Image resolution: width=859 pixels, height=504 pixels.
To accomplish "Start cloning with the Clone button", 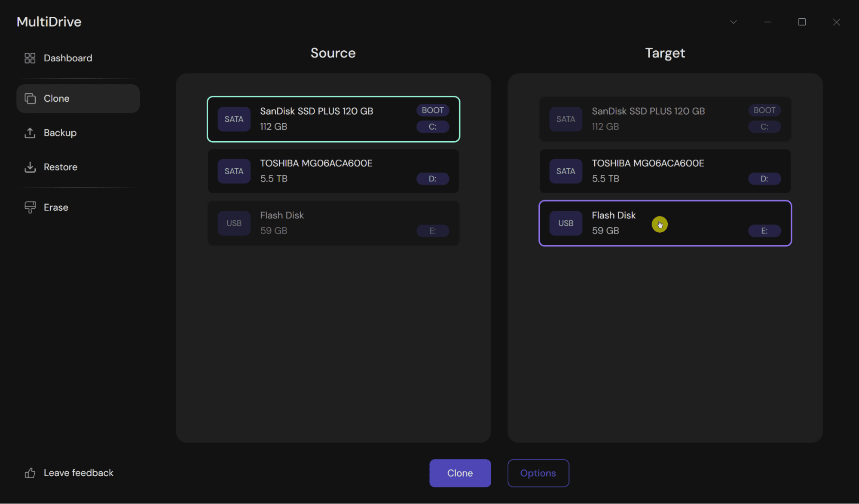I will coord(460,473).
